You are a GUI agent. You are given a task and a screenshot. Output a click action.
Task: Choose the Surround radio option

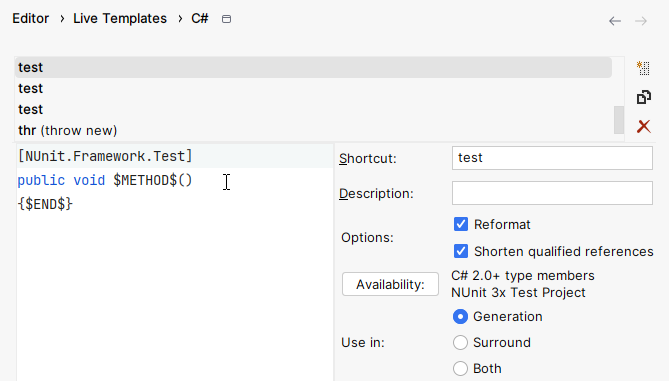pos(460,343)
